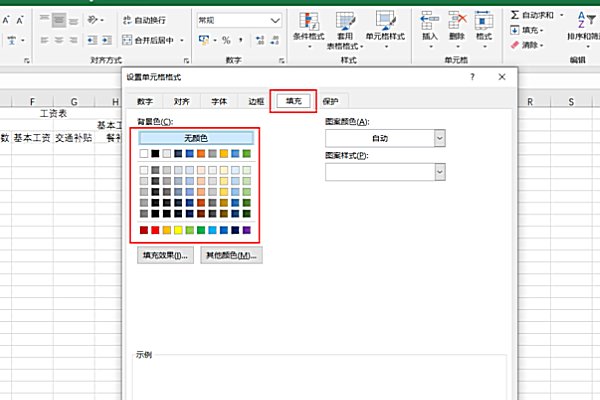The width and height of the screenshot is (600, 400).
Task: Pick the orange swatch in top theme row
Action: coord(201,153)
